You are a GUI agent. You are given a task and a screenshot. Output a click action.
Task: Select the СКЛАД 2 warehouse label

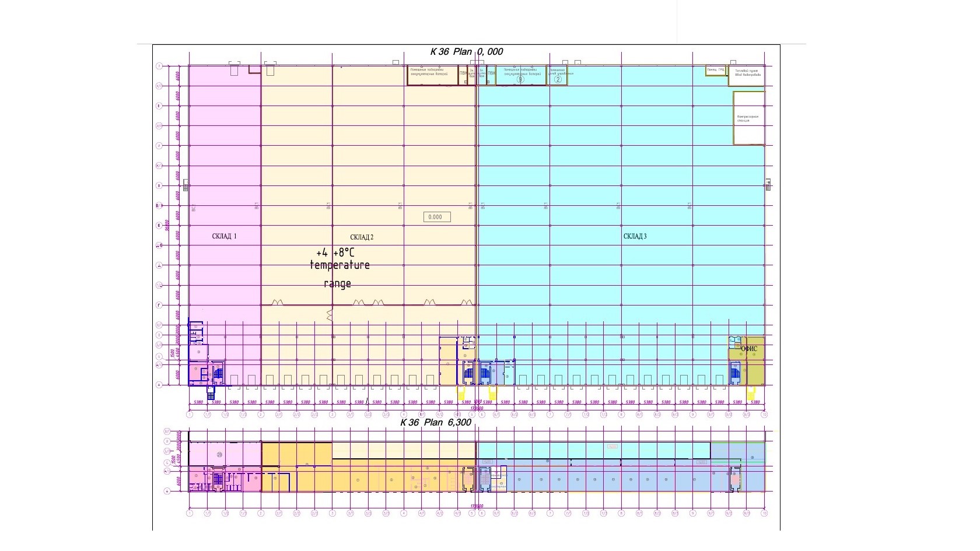pyautogui.click(x=362, y=237)
